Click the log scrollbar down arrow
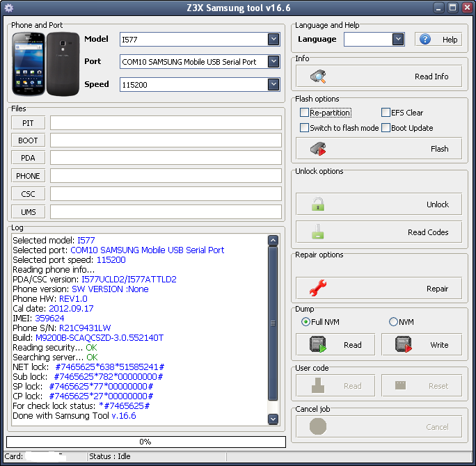The width and height of the screenshot is (476, 466). (x=273, y=418)
